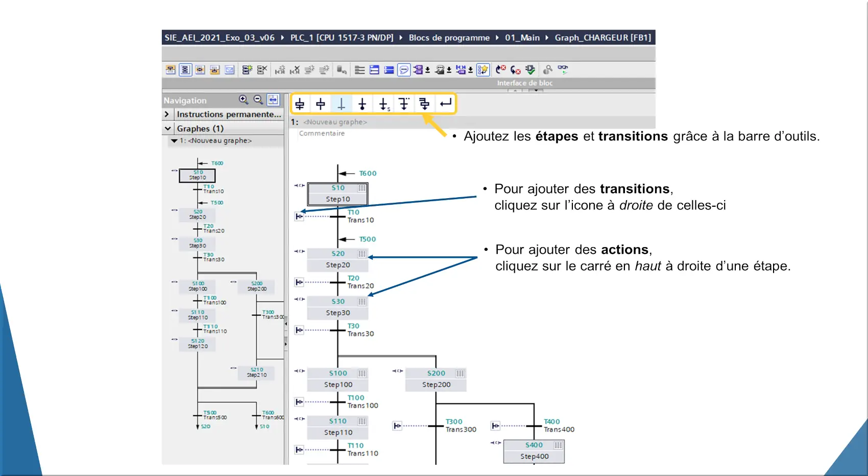The width and height of the screenshot is (868, 476).
Task: Click the single step view toolbar icon
Action: tap(200, 69)
